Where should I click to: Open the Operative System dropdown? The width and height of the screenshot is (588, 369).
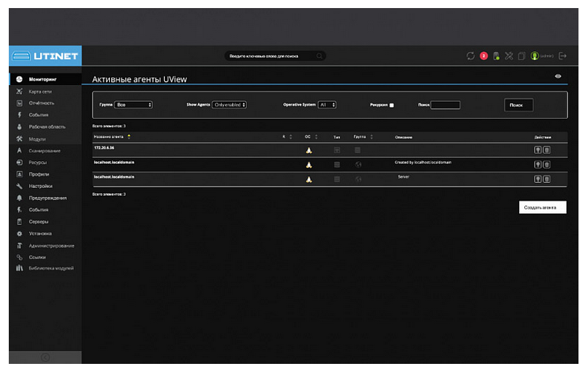tap(327, 105)
